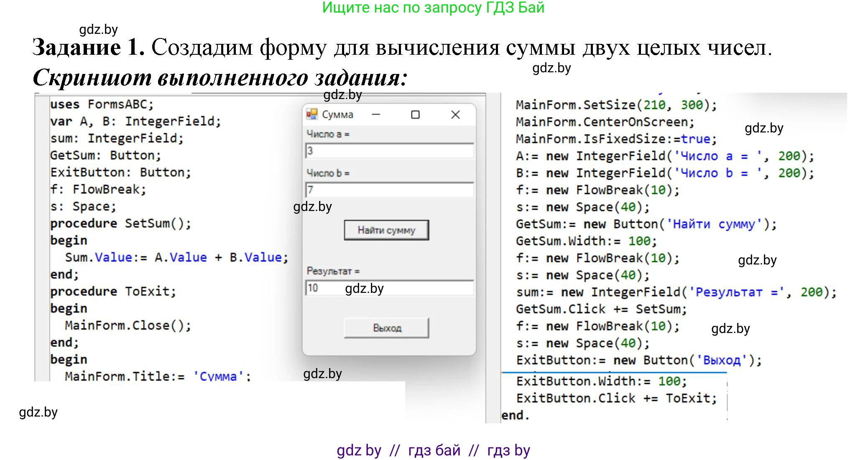Click the MainForm.Close(); code line
Viewport: 868px width, 460px height.
pyautogui.click(x=128, y=325)
